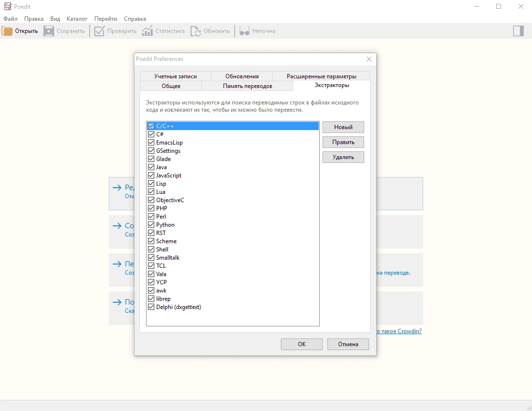Uncheck the C# extractor checkbox
Viewport: 532px width, 411px height.
[151, 134]
